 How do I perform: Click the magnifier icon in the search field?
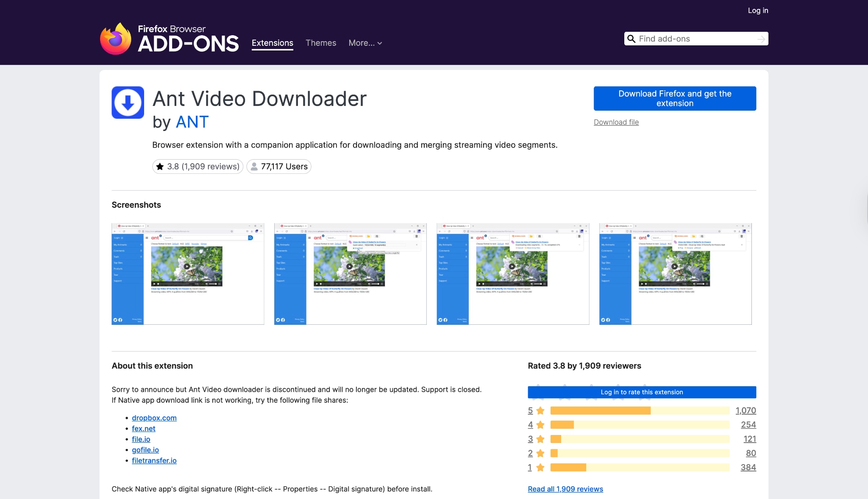tap(632, 39)
